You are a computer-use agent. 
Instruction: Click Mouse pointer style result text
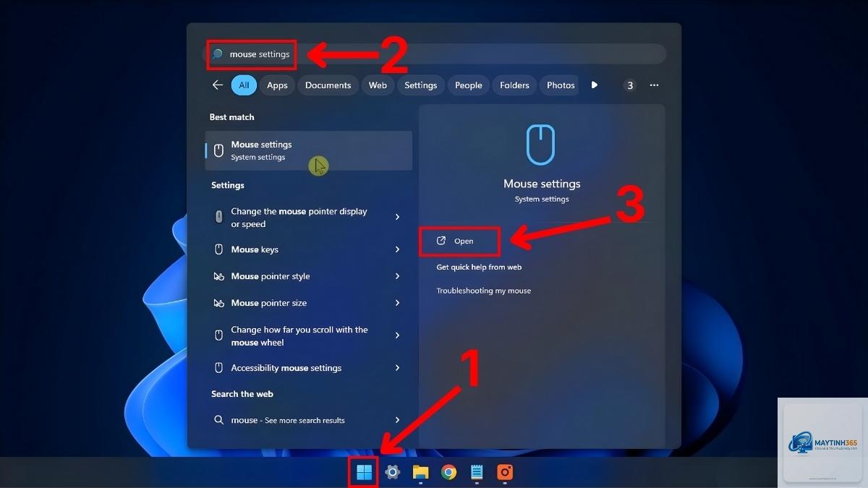click(270, 276)
